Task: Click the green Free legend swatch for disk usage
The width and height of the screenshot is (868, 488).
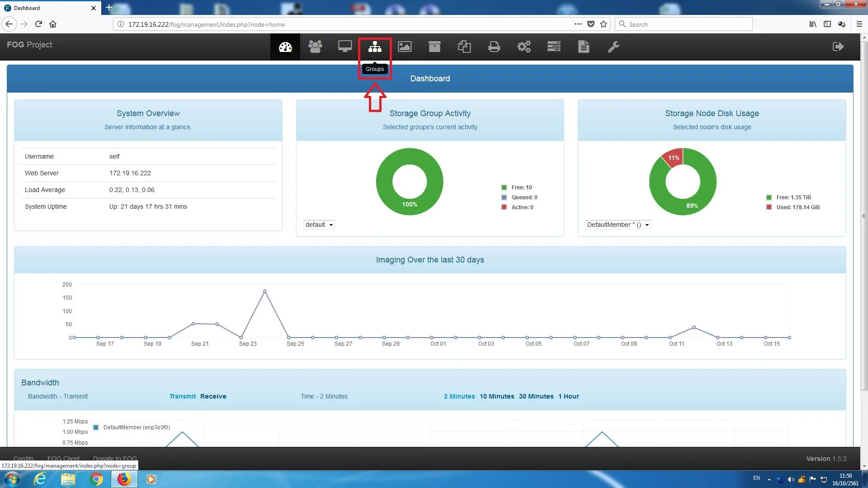Action: [x=769, y=197]
